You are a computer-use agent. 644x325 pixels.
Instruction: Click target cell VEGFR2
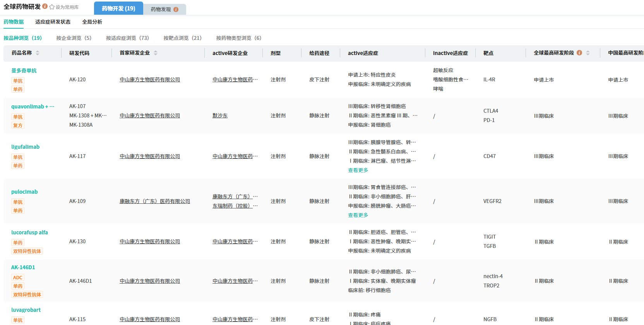[492, 201]
